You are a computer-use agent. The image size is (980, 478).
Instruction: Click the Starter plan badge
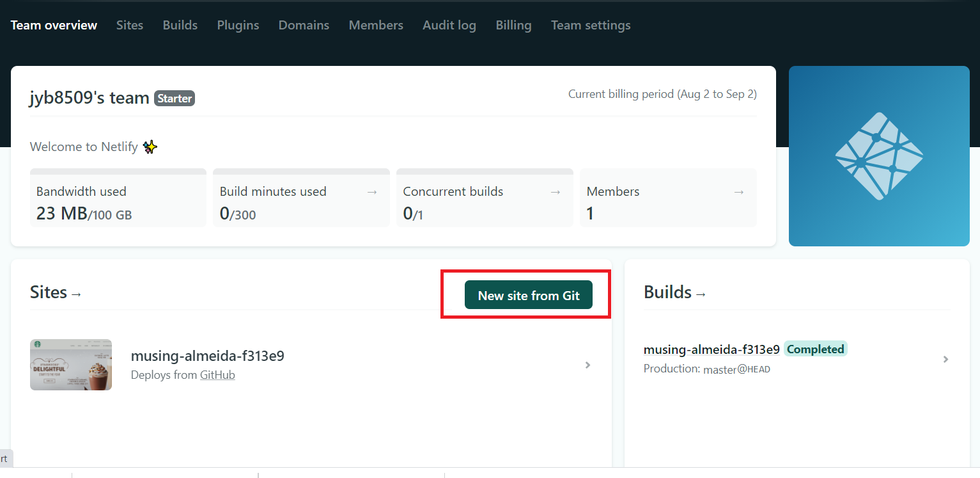[x=175, y=99]
